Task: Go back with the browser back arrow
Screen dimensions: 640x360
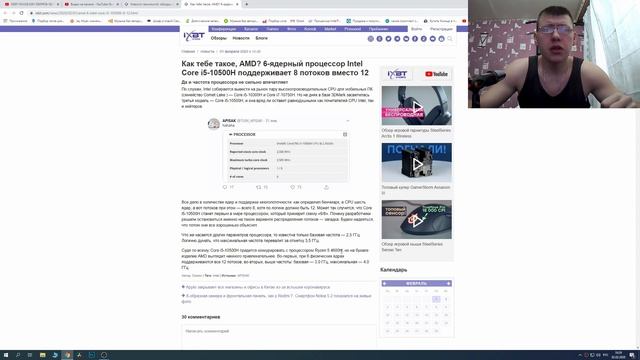Action: (5, 13)
